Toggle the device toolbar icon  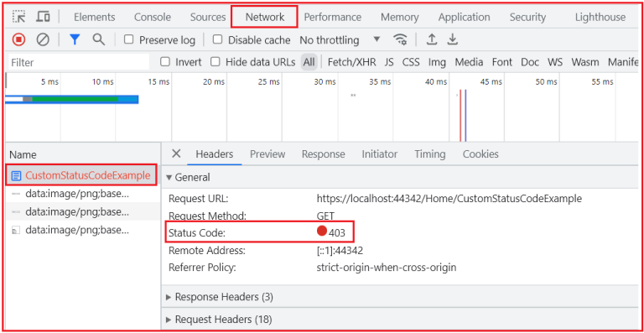click(x=43, y=17)
